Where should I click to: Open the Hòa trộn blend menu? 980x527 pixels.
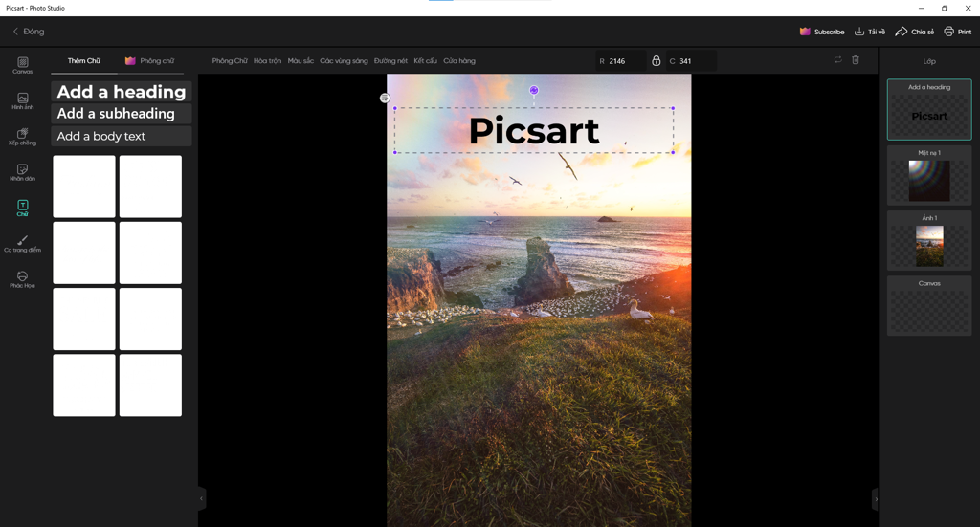[x=268, y=60]
